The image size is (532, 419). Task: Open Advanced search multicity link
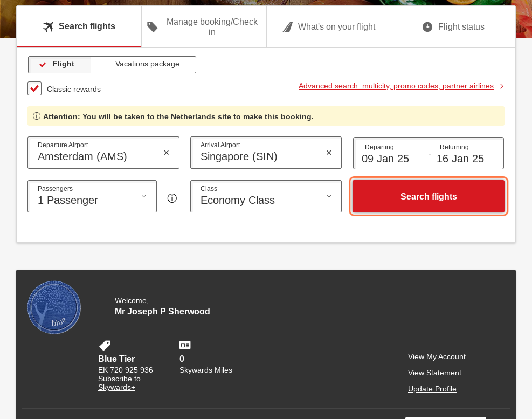[396, 86]
